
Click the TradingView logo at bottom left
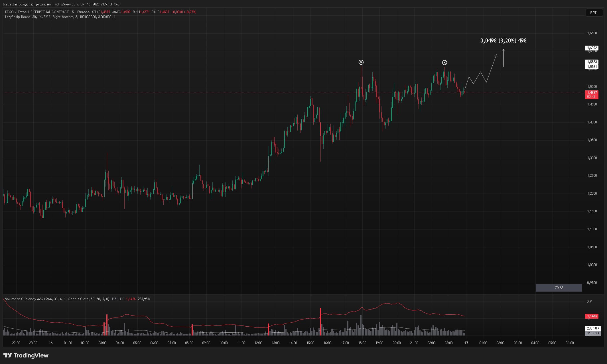(x=26, y=355)
